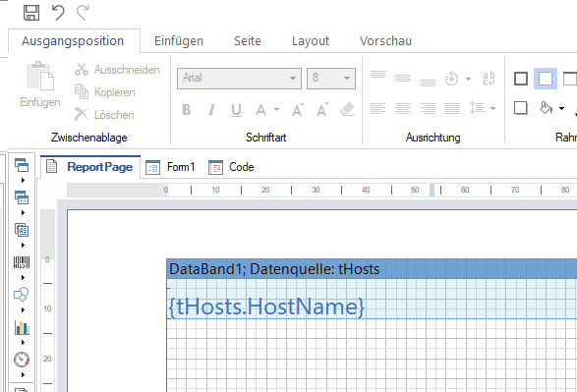Image resolution: width=577 pixels, height=392 pixels.
Task: Save the report with the floppy disk icon
Action: click(31, 13)
